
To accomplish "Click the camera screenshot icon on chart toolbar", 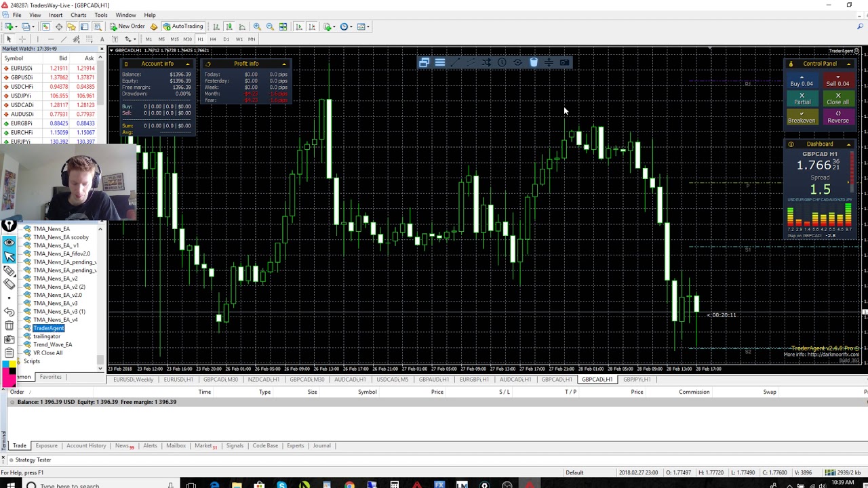I will coord(564,63).
